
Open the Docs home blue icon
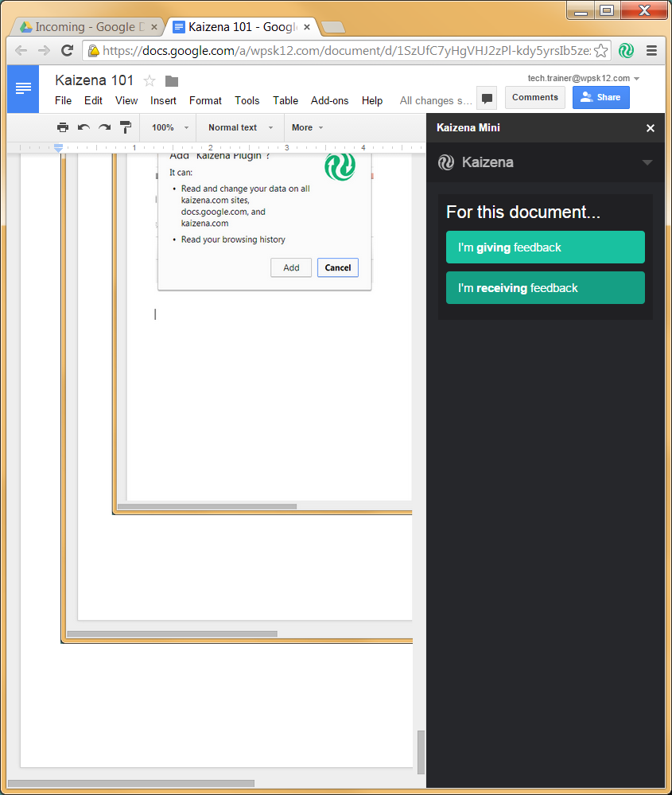pyautogui.click(x=23, y=88)
